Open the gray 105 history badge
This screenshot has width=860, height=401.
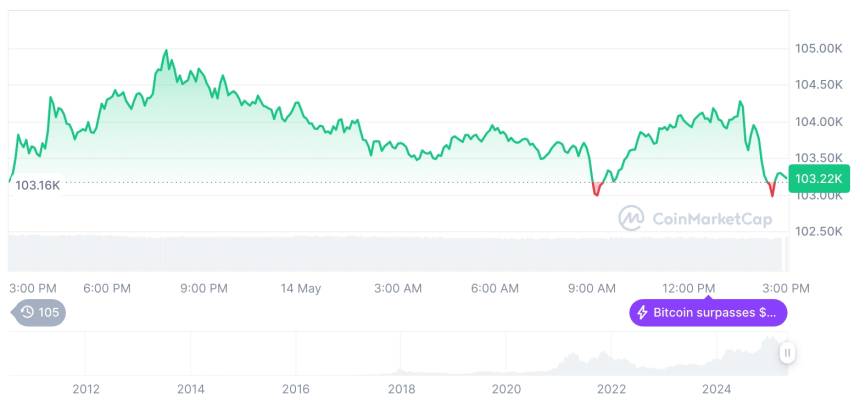coord(39,312)
